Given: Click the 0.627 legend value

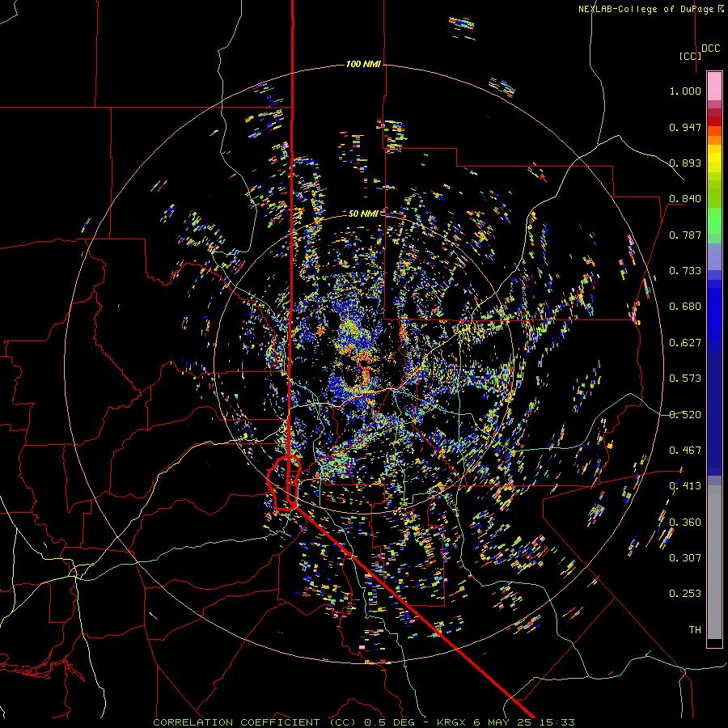Looking at the screenshot, I should coord(685,343).
